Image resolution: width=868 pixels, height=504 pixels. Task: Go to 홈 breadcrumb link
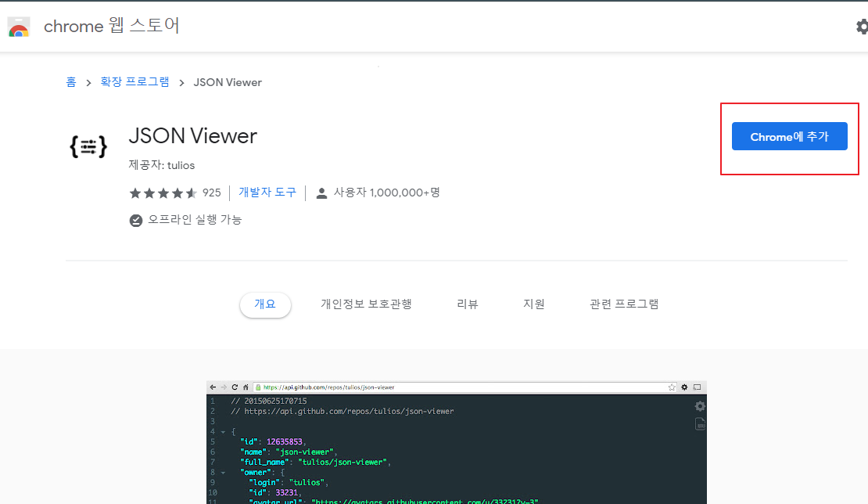tap(71, 82)
